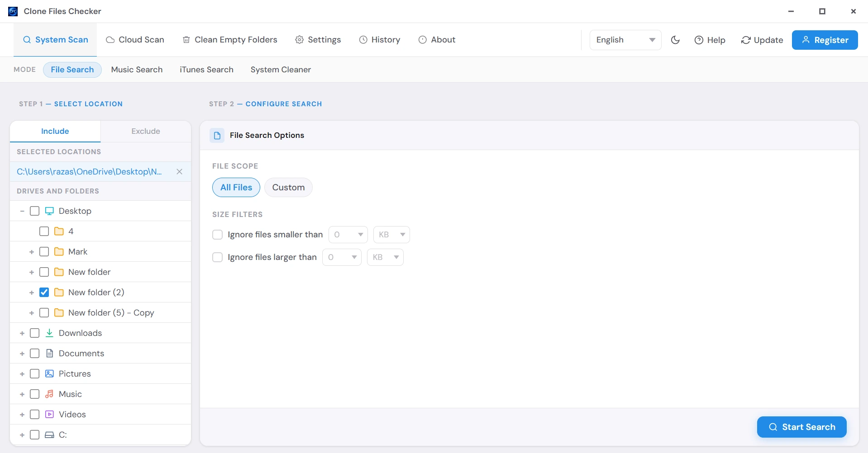868x453 pixels.
Task: Open the smaller-than size value dropdown
Action: [x=348, y=235]
